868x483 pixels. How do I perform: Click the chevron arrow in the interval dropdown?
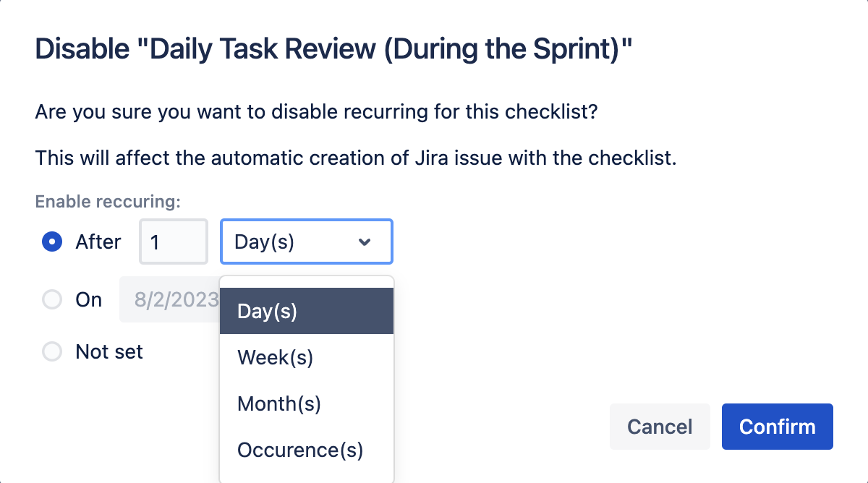[365, 242]
